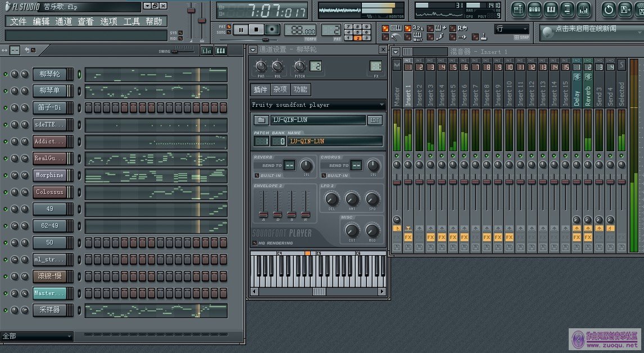Screen dimensions: 644x353
Task: Toggle Wait for input LED
Action: click(x=407, y=37)
